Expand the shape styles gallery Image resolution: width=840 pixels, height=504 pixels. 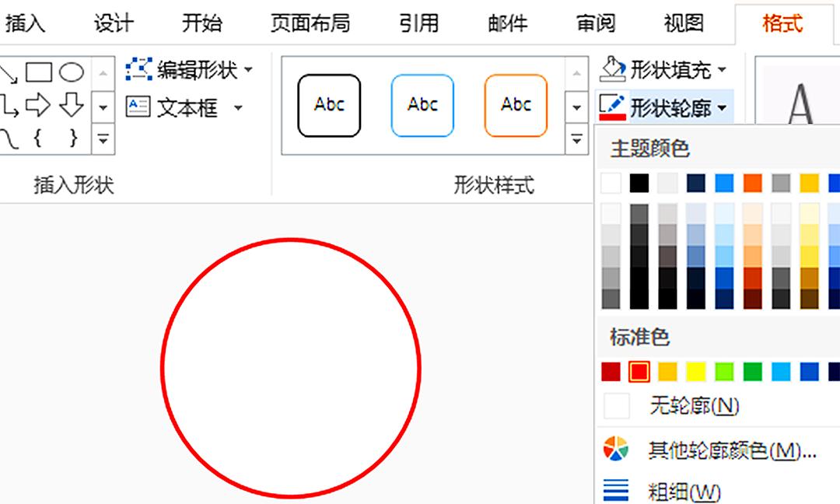pyautogui.click(x=576, y=138)
